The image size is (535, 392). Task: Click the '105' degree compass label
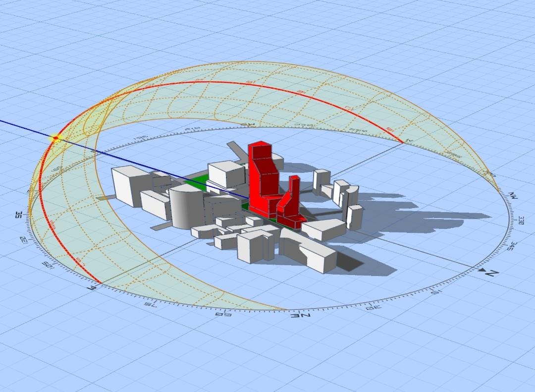48,264
